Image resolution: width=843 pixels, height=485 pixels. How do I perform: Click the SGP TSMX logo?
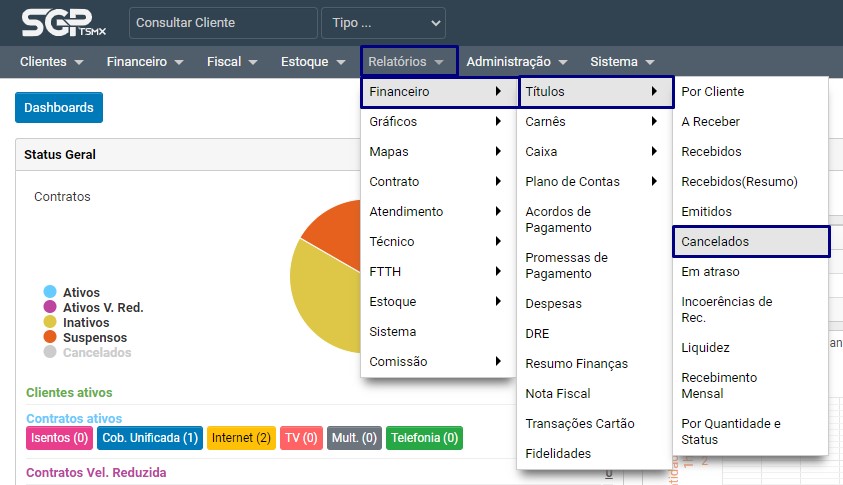click(x=63, y=23)
